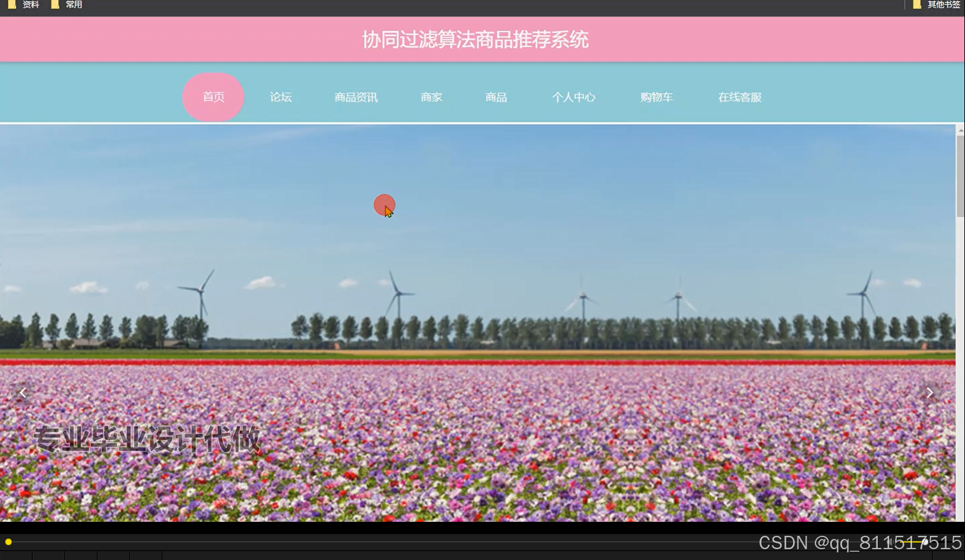Select the 商品 products tab
The width and height of the screenshot is (965, 560).
[x=496, y=97]
